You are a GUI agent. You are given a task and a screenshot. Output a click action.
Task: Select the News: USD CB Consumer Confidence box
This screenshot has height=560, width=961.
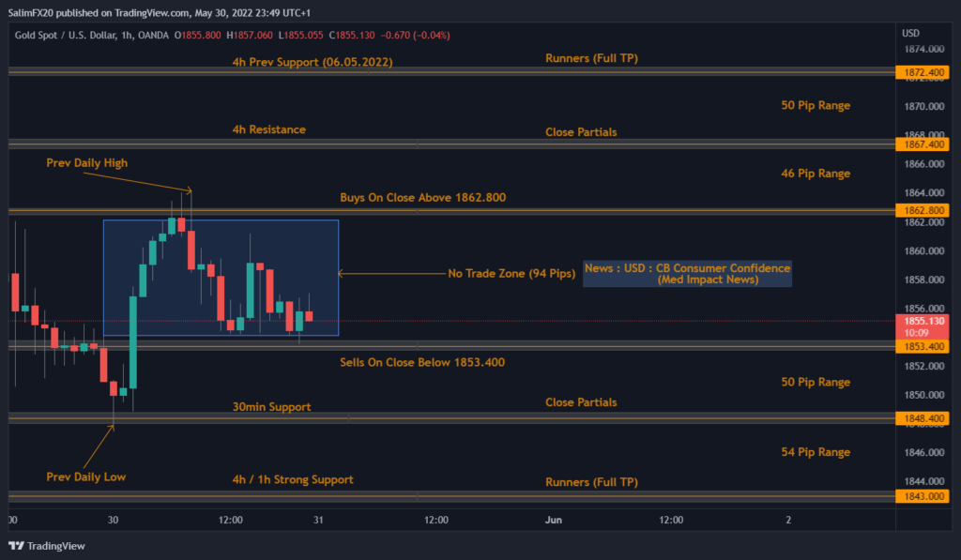pos(687,272)
